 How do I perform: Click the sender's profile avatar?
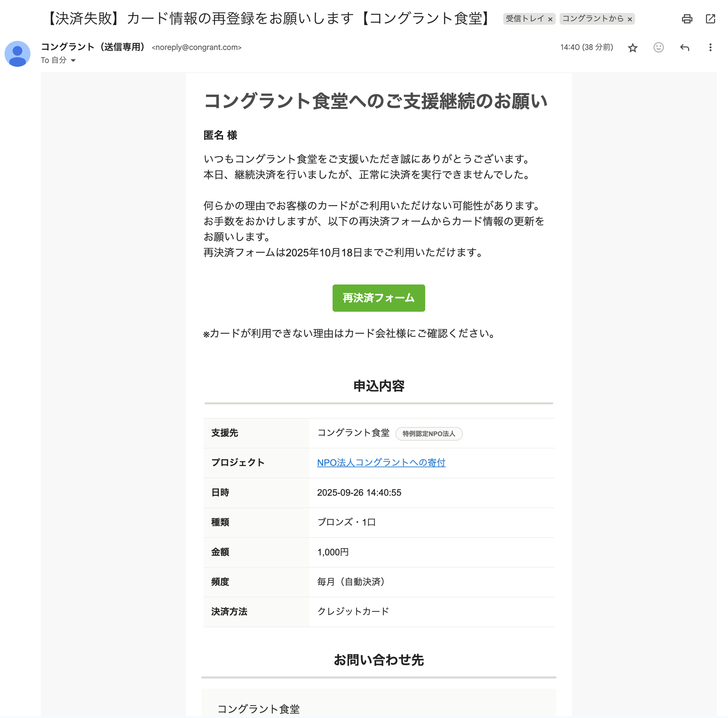(x=17, y=53)
